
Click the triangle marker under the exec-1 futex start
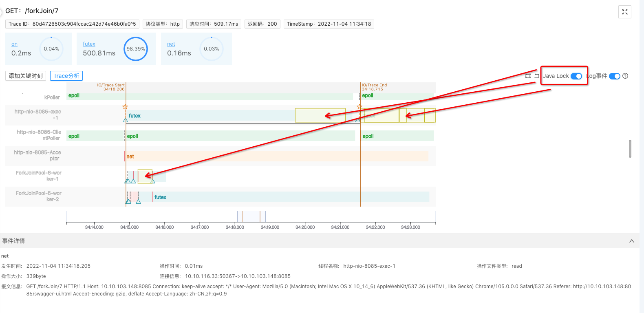(x=126, y=120)
